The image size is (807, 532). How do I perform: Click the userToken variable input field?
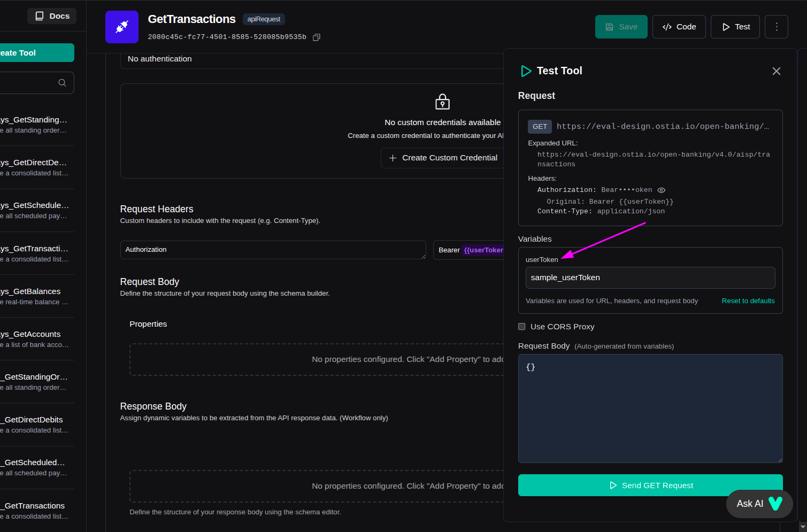(x=650, y=278)
